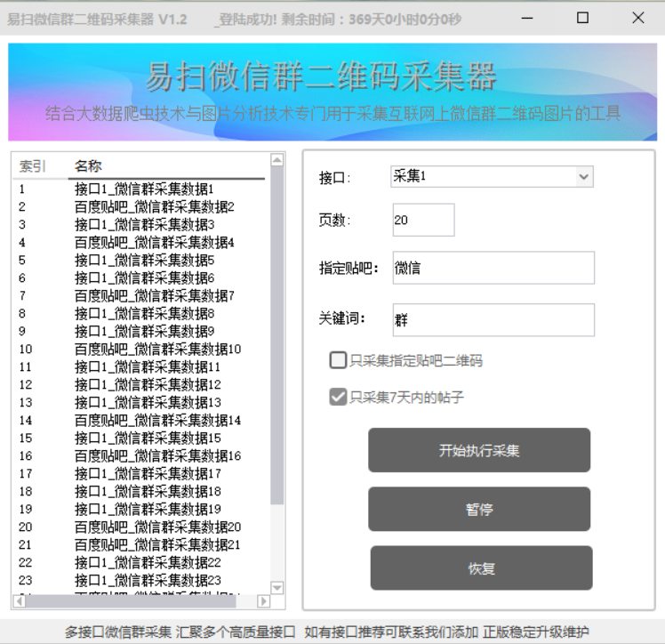Uncheck 只采集7天内的帖子 checkbox

click(x=338, y=397)
